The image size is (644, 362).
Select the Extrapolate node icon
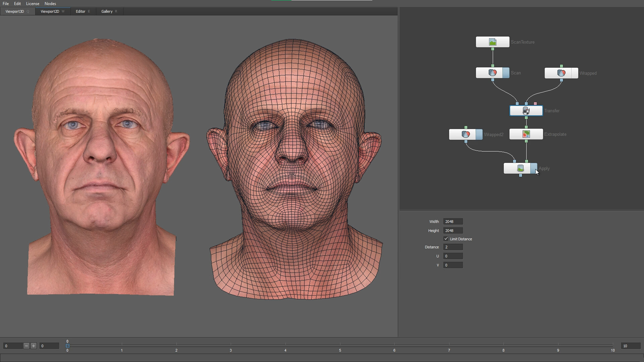(x=526, y=134)
